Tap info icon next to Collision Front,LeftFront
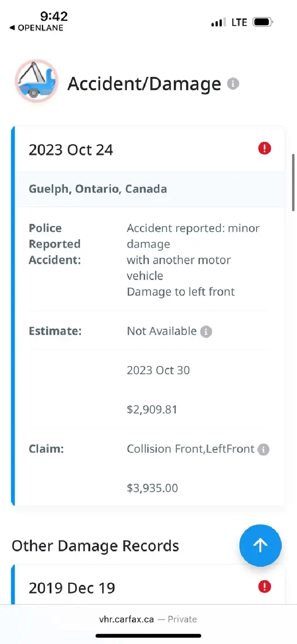This screenshot has width=297, height=644. click(263, 450)
